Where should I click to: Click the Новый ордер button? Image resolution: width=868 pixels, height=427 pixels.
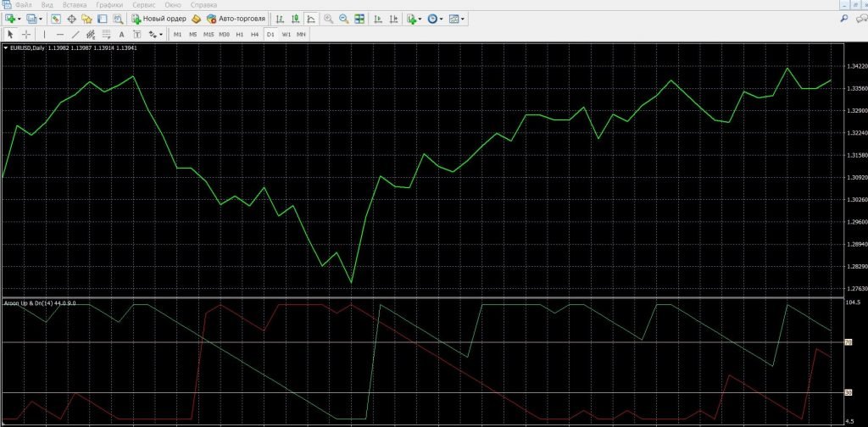pos(159,18)
